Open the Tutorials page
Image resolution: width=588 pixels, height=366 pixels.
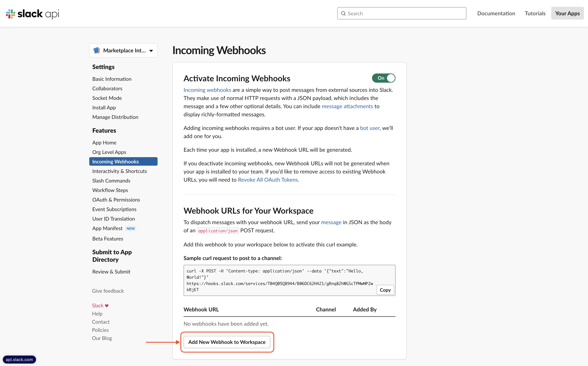pos(535,13)
